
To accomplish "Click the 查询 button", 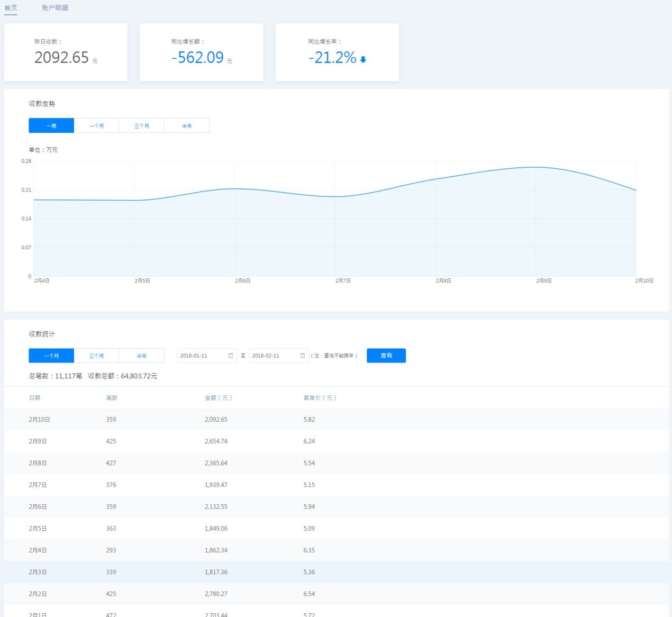I will [x=386, y=356].
